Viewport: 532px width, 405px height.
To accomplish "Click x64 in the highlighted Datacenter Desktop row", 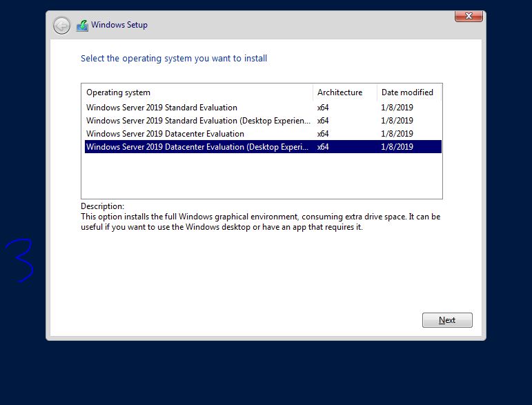I will [x=323, y=147].
